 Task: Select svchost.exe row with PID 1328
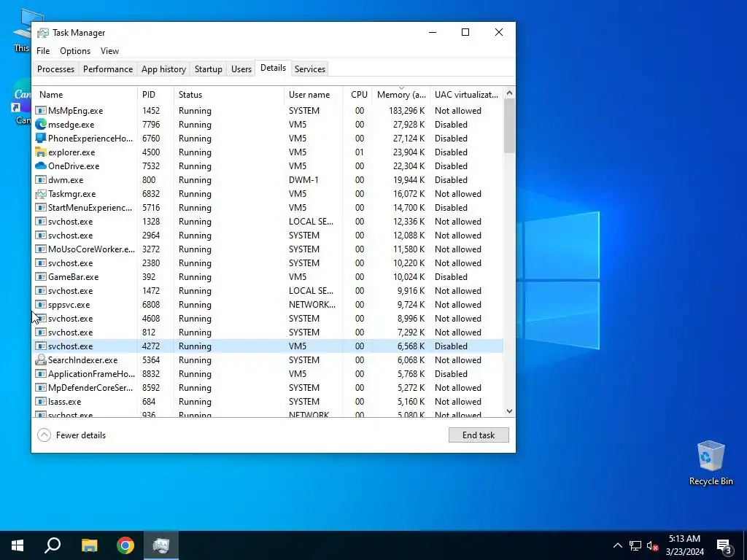pos(268,222)
